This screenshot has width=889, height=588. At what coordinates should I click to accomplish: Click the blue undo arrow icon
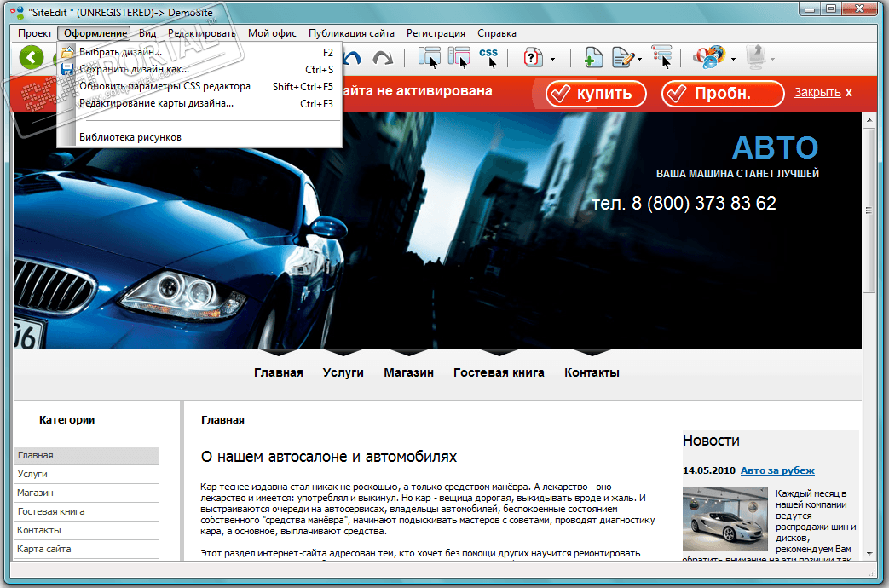pyautogui.click(x=353, y=58)
